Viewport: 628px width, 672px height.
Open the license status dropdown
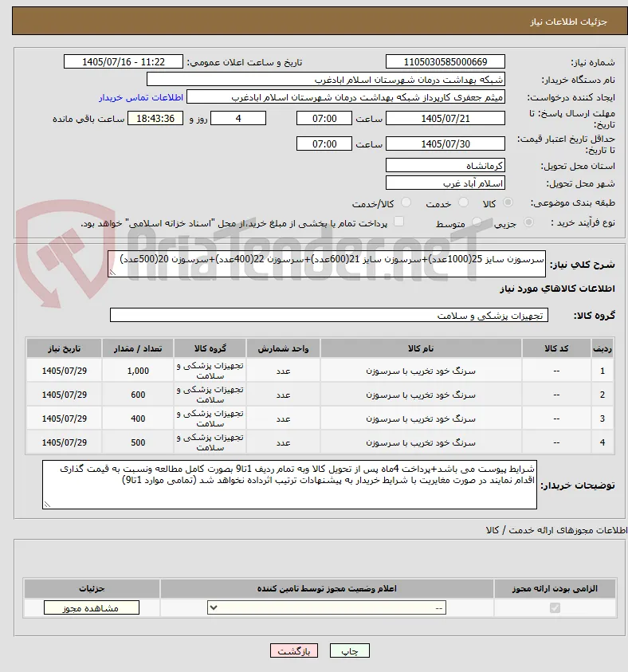[x=327, y=607]
